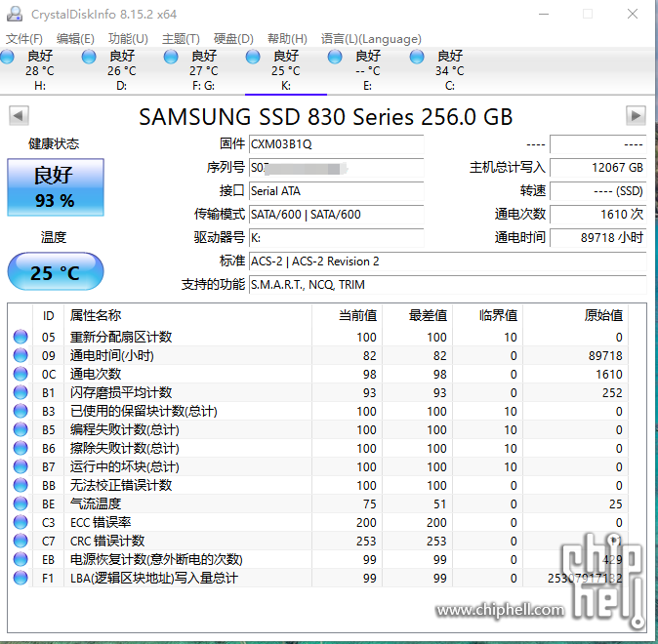
Task: Select the CRC 错误计数 attribute row
Action: point(318,541)
